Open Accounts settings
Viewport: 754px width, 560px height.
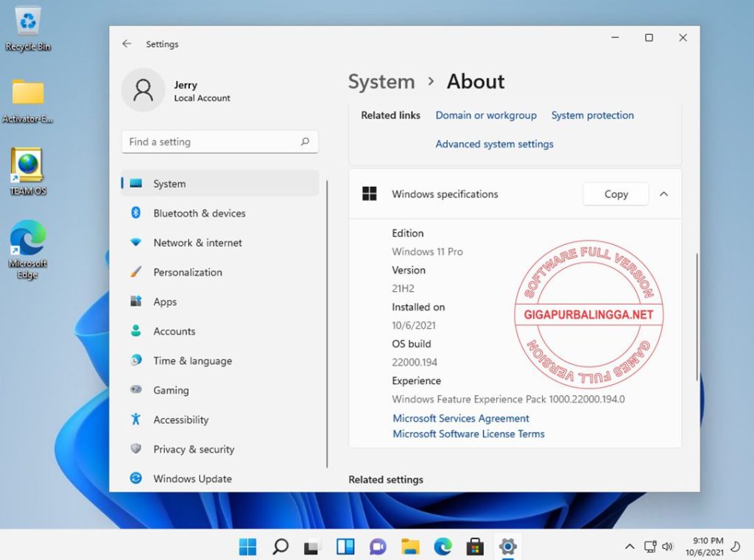click(219, 330)
